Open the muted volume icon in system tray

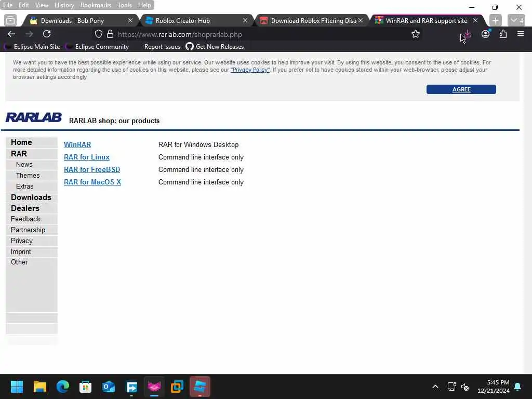tap(465, 387)
